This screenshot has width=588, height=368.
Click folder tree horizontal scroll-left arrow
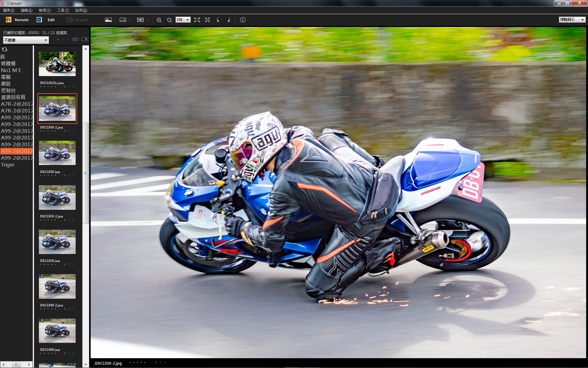3,365
